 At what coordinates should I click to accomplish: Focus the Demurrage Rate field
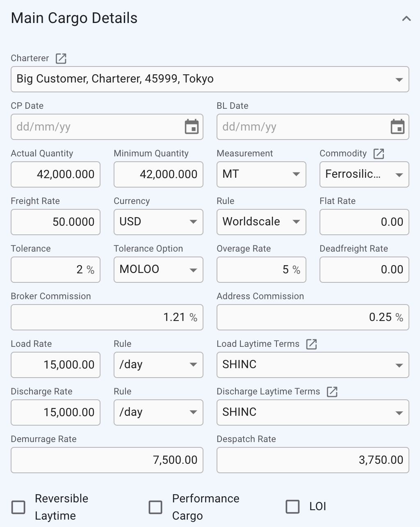107,460
